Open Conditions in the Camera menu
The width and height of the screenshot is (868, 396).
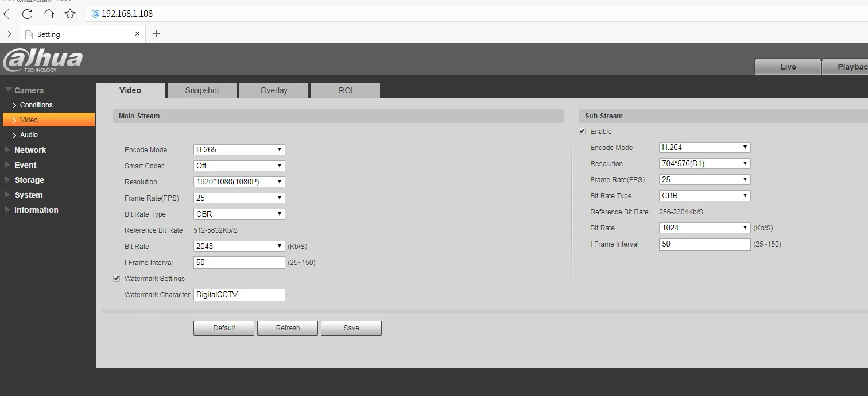[36, 105]
